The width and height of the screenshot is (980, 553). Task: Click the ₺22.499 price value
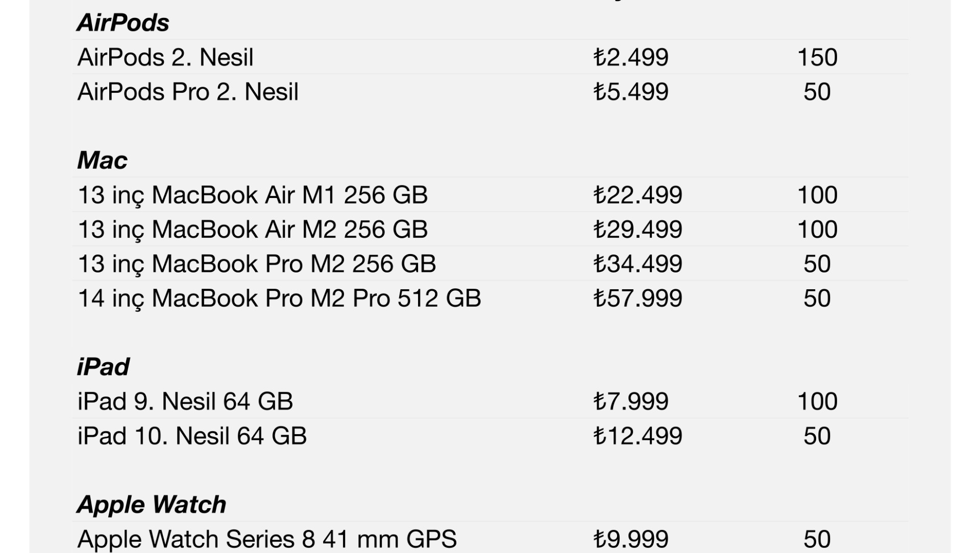638,195
